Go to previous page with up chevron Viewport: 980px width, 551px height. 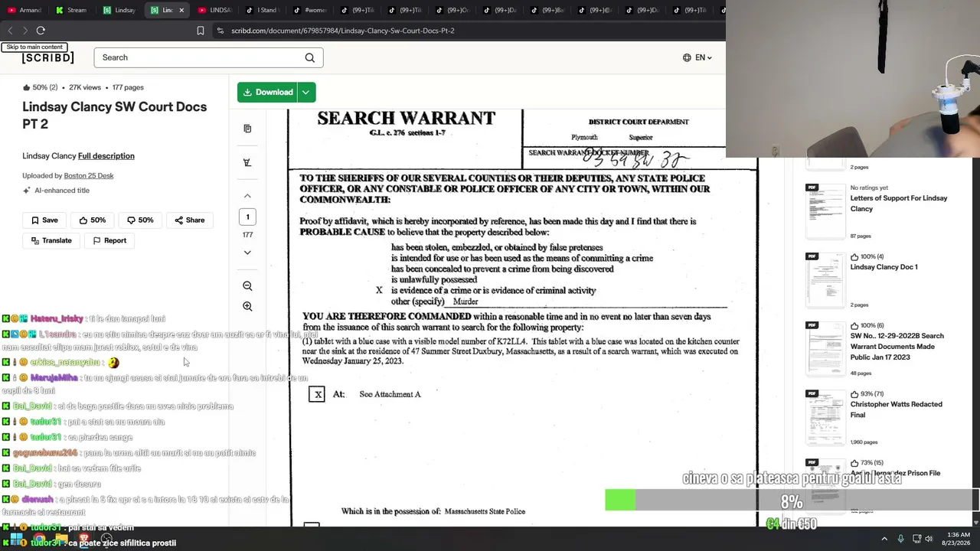(x=247, y=196)
